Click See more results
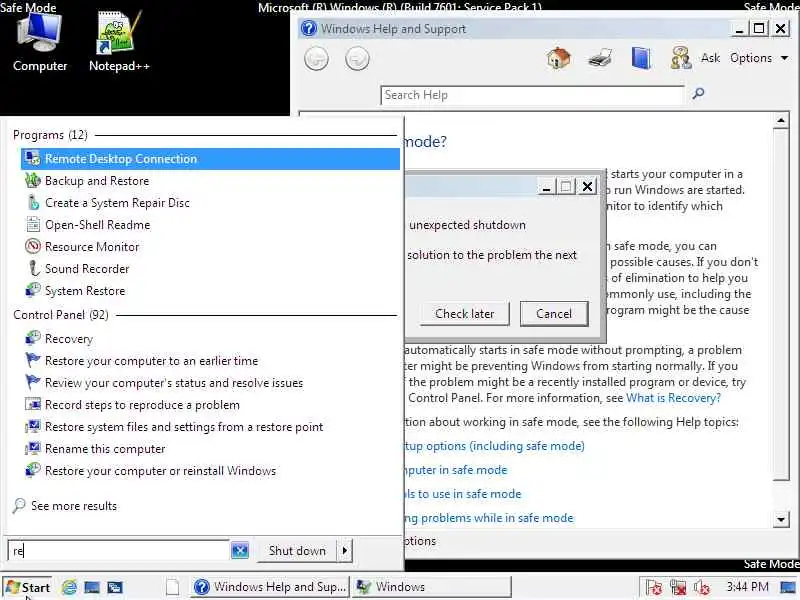Screen dimensions: 800x600 pyautogui.click(x=65, y=506)
